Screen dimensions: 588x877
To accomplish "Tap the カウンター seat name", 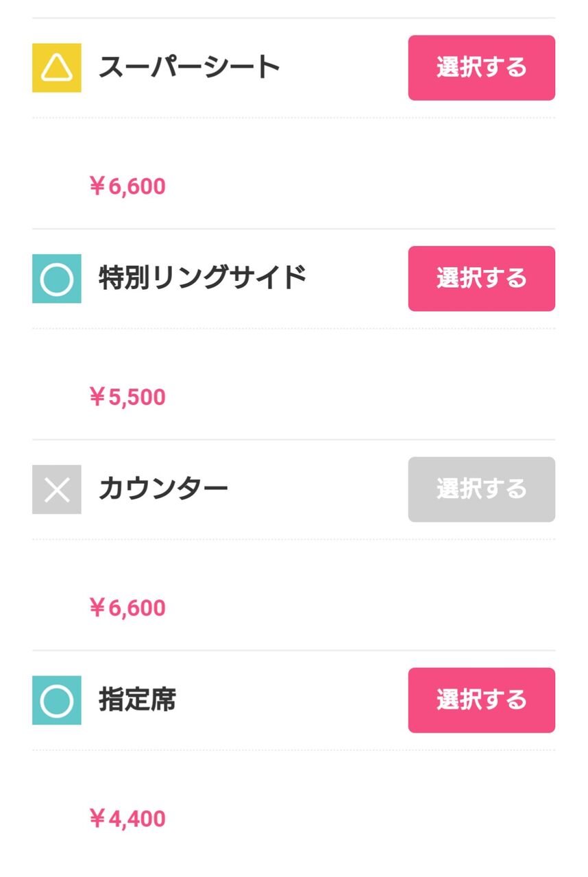I will point(163,489).
